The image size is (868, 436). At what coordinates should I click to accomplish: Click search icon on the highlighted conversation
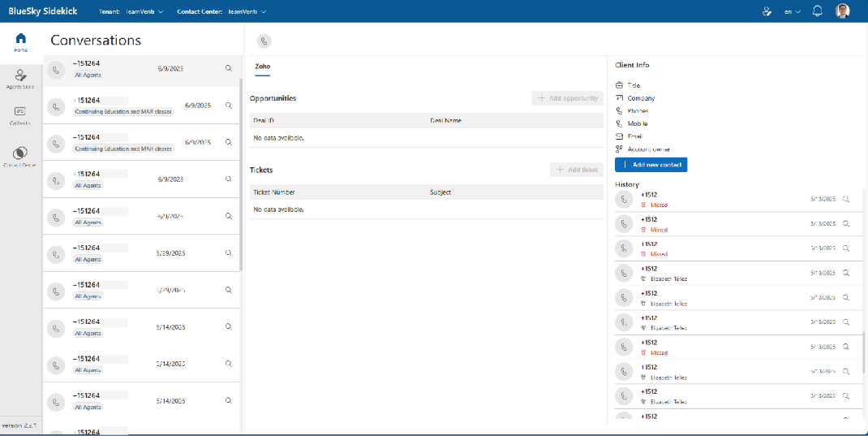(x=228, y=69)
